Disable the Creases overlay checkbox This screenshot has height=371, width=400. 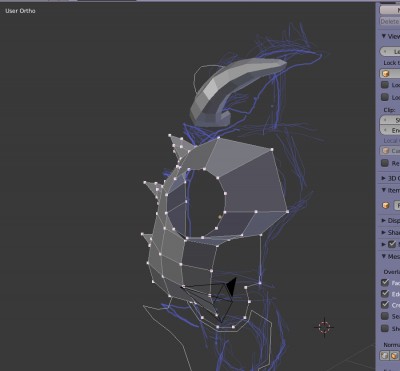[385, 304]
